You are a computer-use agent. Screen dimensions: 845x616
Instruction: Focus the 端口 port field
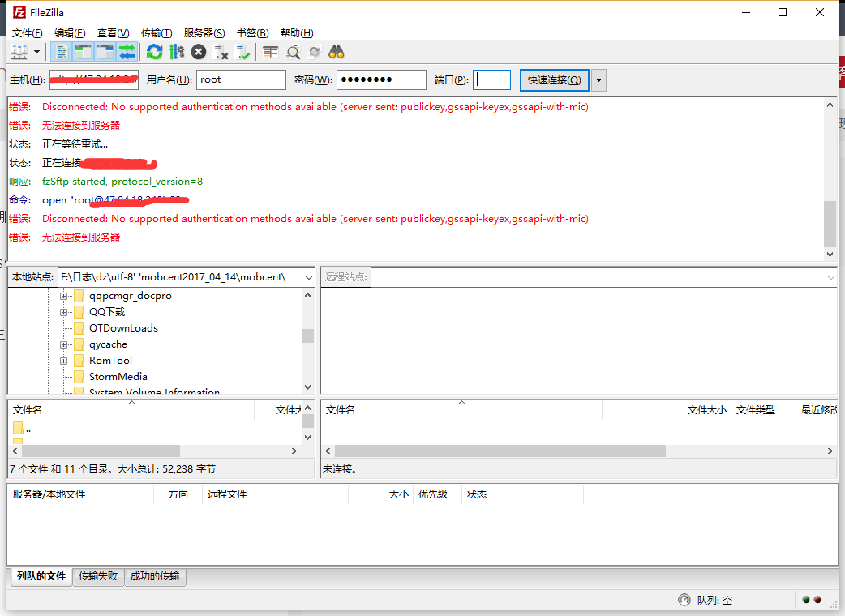click(492, 79)
